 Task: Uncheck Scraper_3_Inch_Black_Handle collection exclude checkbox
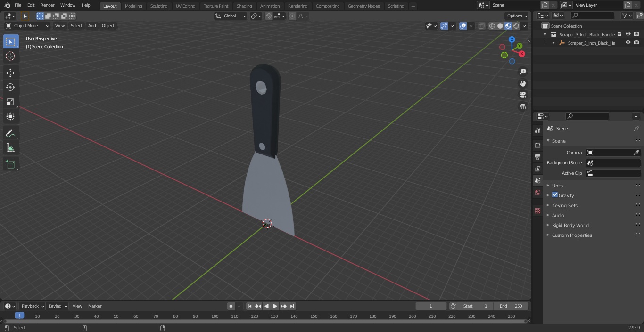click(619, 34)
